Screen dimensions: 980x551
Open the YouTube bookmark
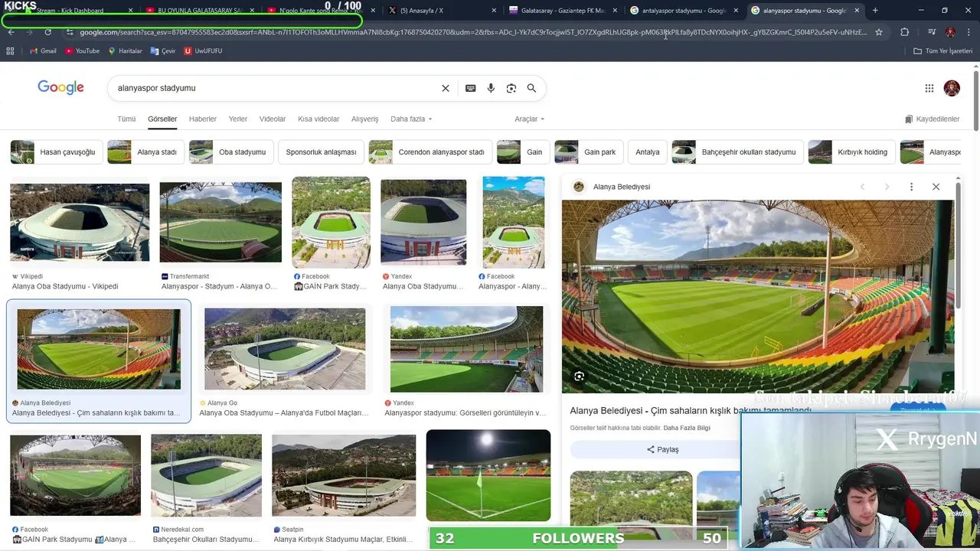point(82,51)
